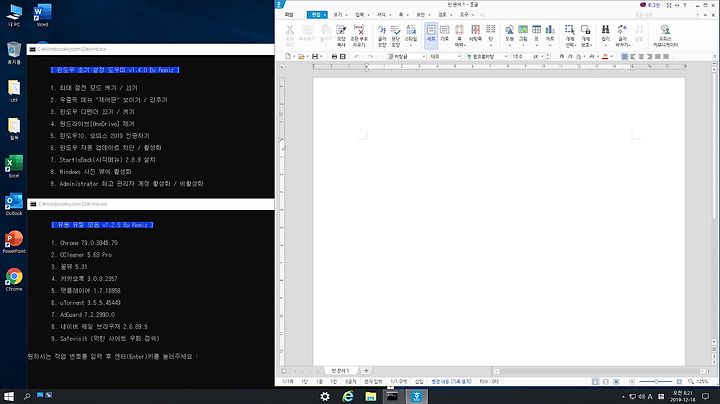Select the 빈 문서 1 document tab
This screenshot has height=404, width=720.
(x=340, y=370)
